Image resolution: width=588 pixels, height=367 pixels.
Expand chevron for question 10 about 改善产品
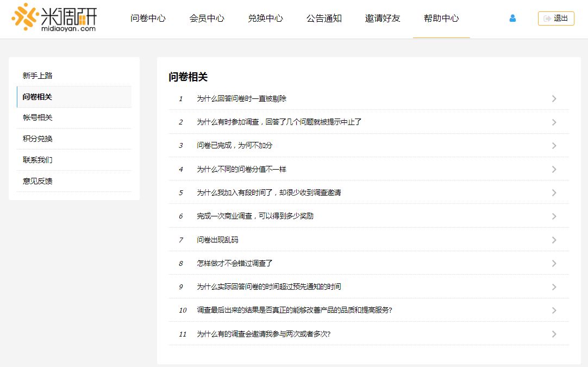click(x=554, y=310)
